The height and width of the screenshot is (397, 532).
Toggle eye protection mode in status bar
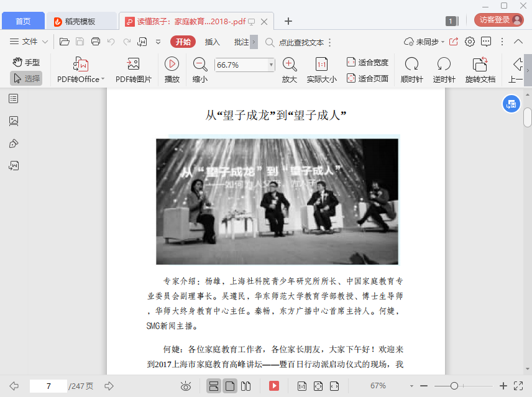click(x=186, y=386)
